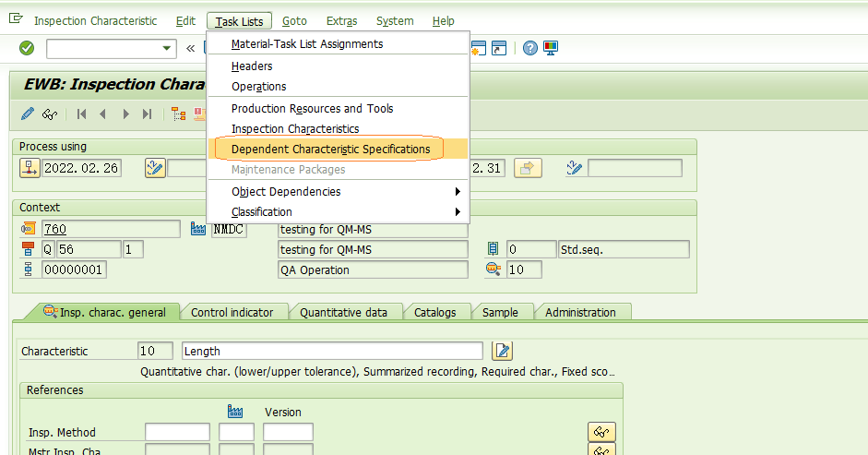
Task: Go to previous item arrow icon
Action: pyautogui.click(x=102, y=114)
